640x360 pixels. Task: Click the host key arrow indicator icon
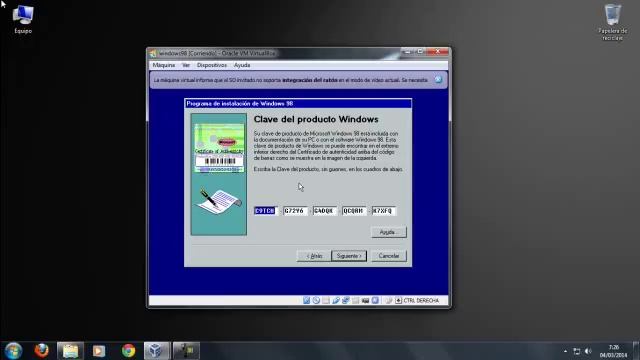(x=398, y=300)
